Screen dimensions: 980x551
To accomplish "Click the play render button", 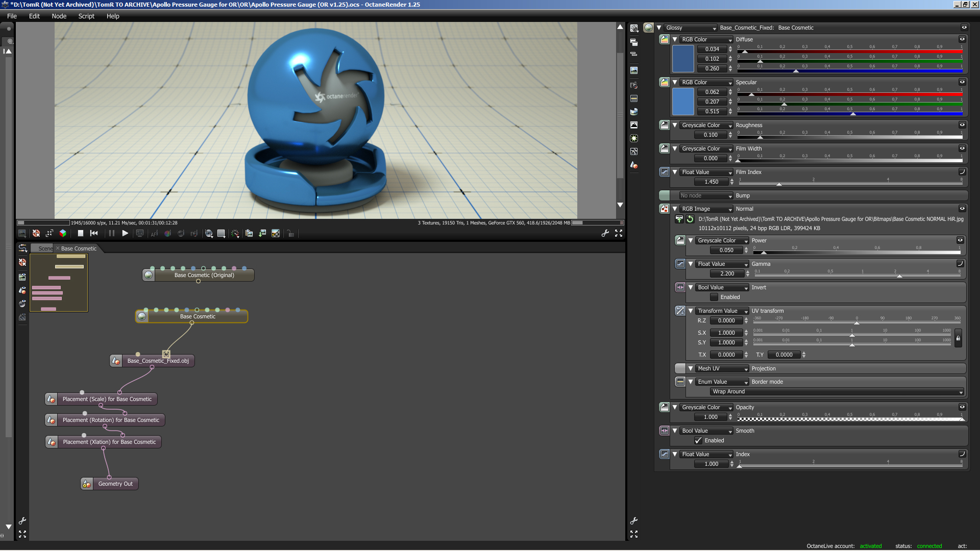I will 125,233.
